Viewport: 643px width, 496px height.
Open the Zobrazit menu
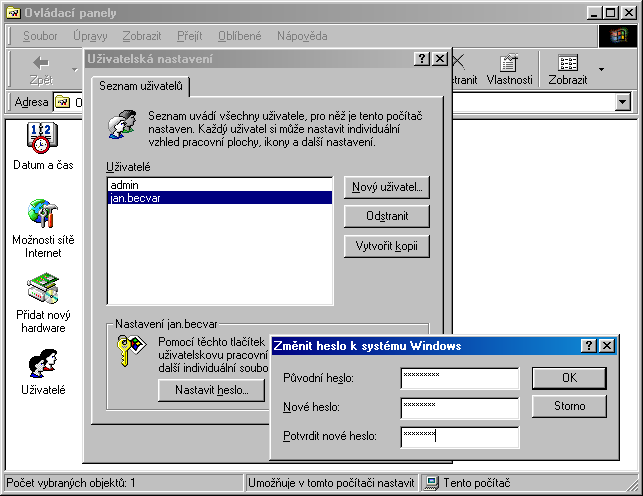(142, 36)
